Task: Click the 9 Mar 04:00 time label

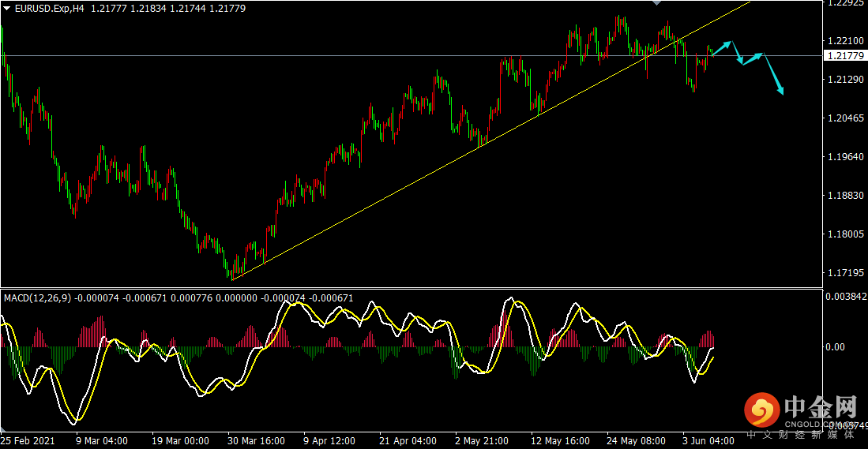Action: (x=103, y=441)
